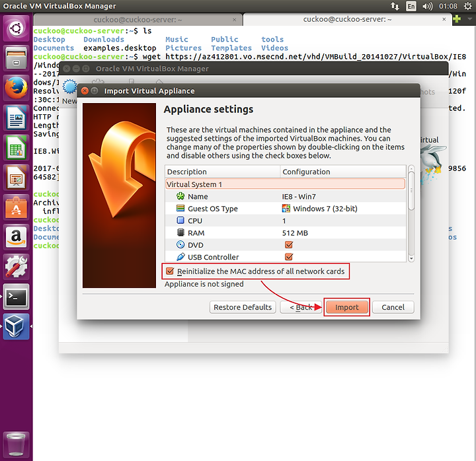Select the IE8 - Win7 name value

299,197
